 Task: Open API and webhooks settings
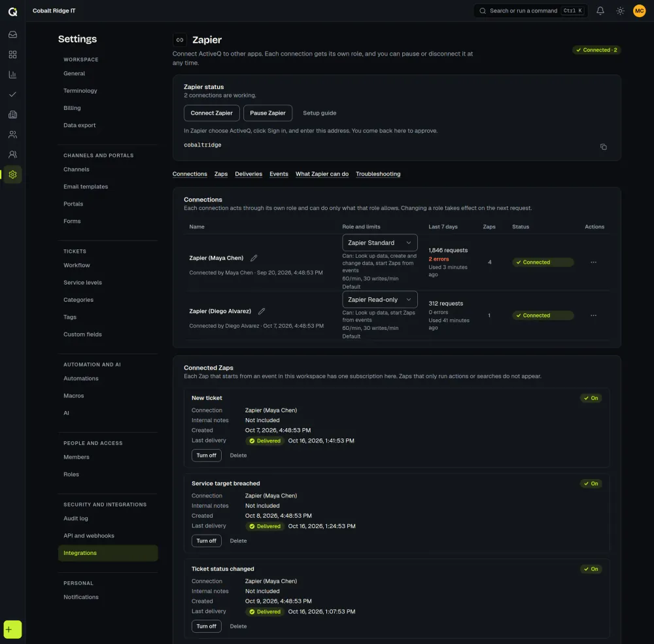[89, 536]
